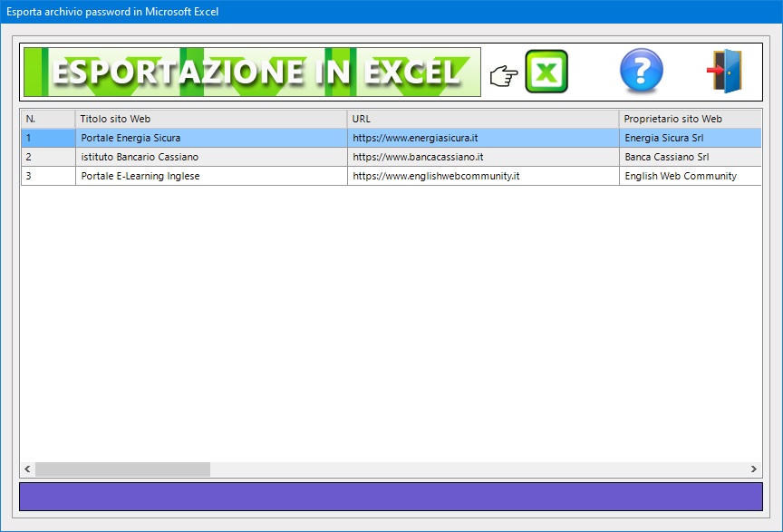Click the Titolo sito Web column header
Screen dimensions: 783x532
tap(211, 119)
